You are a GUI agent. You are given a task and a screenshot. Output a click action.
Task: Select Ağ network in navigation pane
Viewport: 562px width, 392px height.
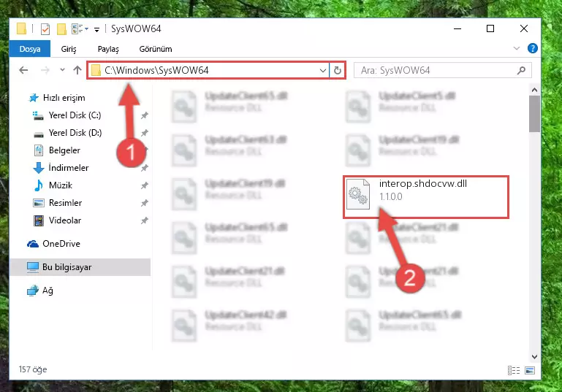pyautogui.click(x=48, y=291)
